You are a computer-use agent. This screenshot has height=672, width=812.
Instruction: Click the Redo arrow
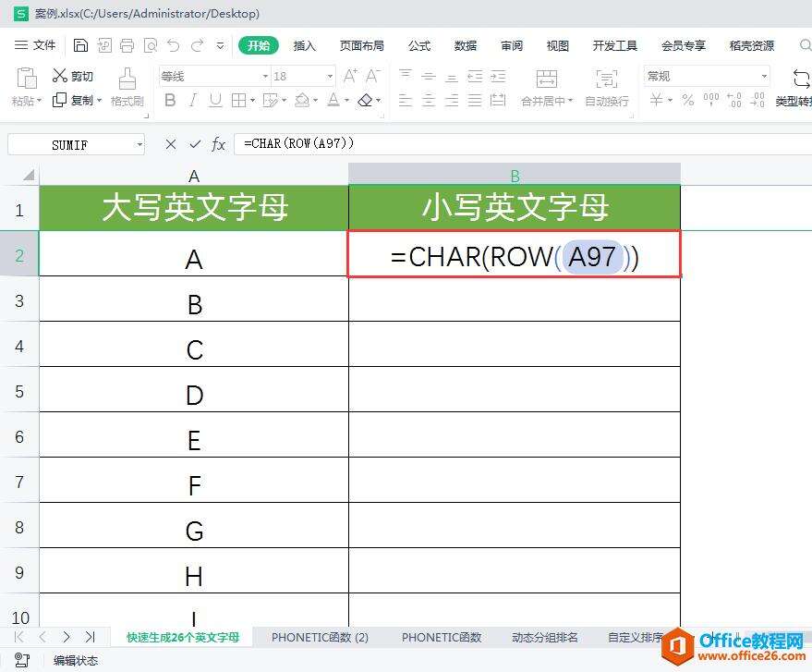198,45
